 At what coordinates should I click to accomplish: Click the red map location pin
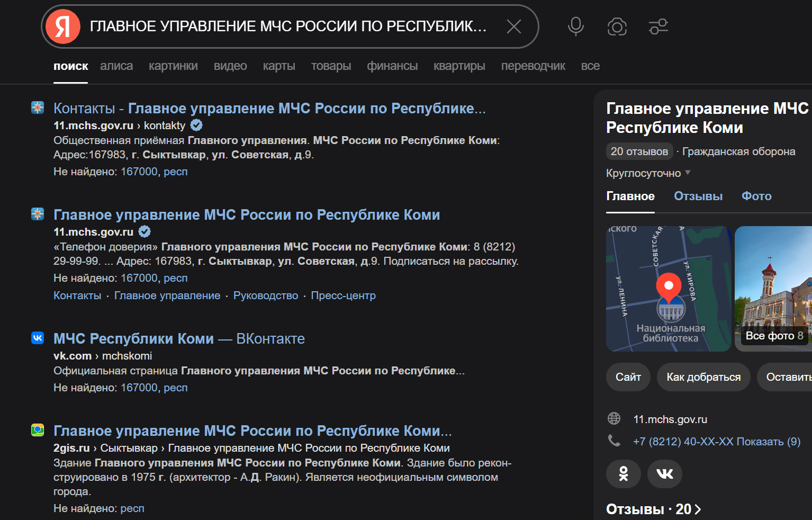669,288
